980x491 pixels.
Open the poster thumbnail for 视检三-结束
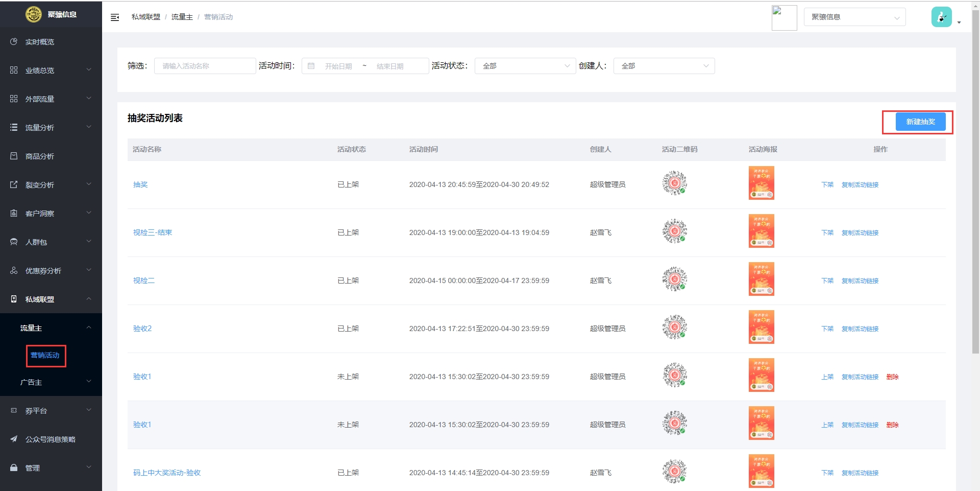761,231
